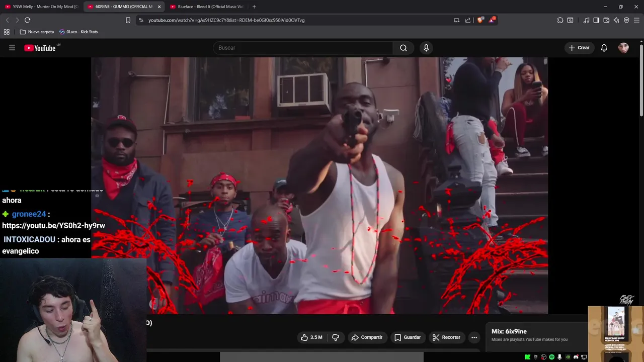Image resolution: width=644 pixels, height=362 pixels.
Task: Open the YouTube hamburger guide menu
Action: [12, 48]
